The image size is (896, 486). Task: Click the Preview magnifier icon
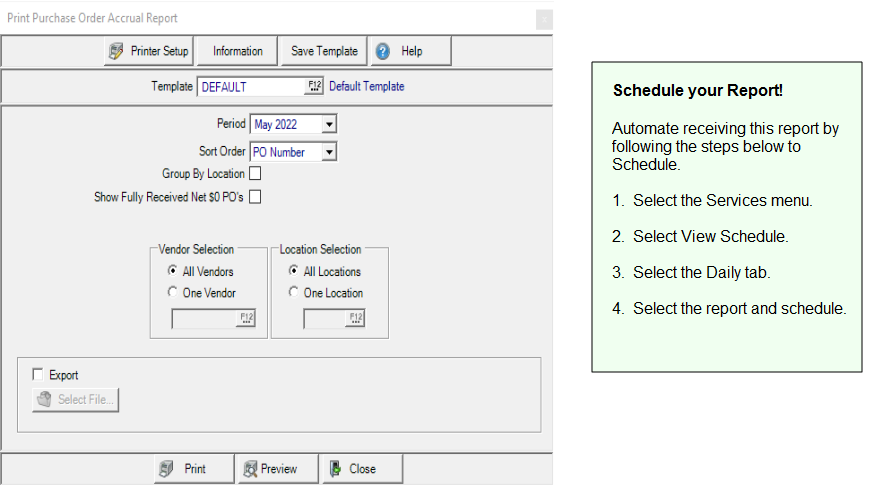pyautogui.click(x=250, y=469)
